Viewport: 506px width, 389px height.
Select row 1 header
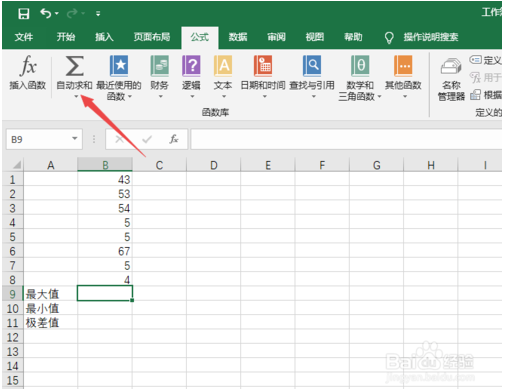click(x=13, y=180)
